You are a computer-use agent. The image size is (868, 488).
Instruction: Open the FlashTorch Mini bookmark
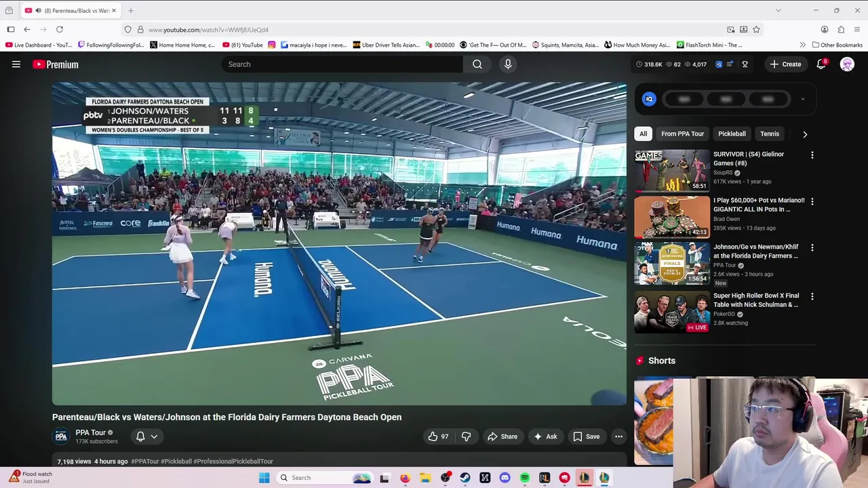(x=709, y=45)
